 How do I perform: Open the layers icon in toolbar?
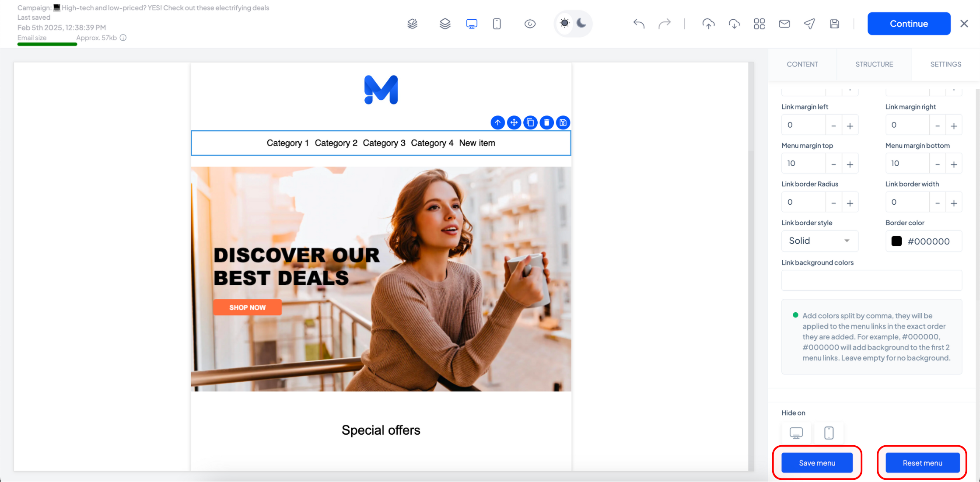coord(445,24)
